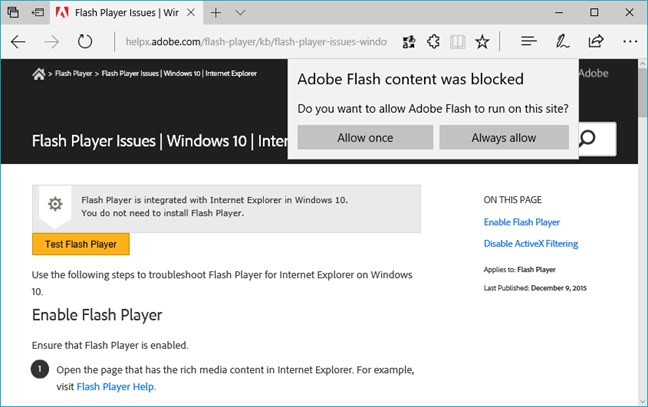Refresh the current page
The height and width of the screenshot is (407, 648).
click(85, 42)
